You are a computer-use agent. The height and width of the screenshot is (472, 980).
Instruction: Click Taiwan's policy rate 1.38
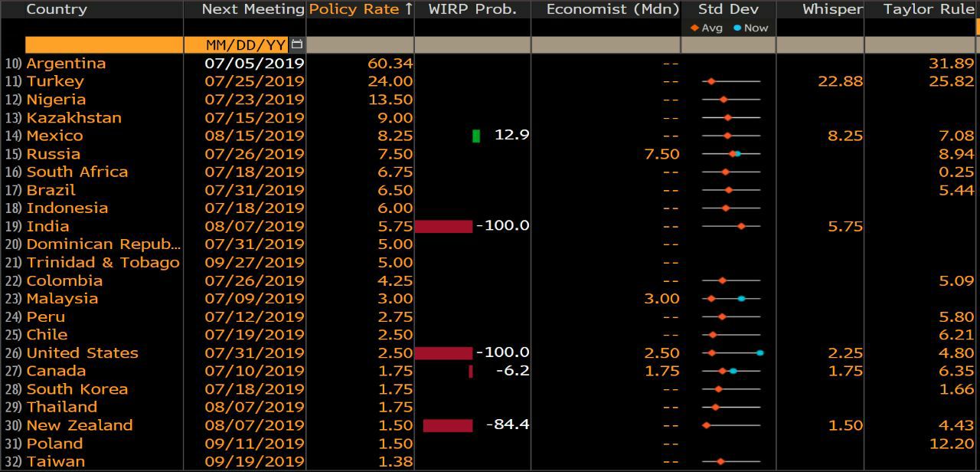395,461
